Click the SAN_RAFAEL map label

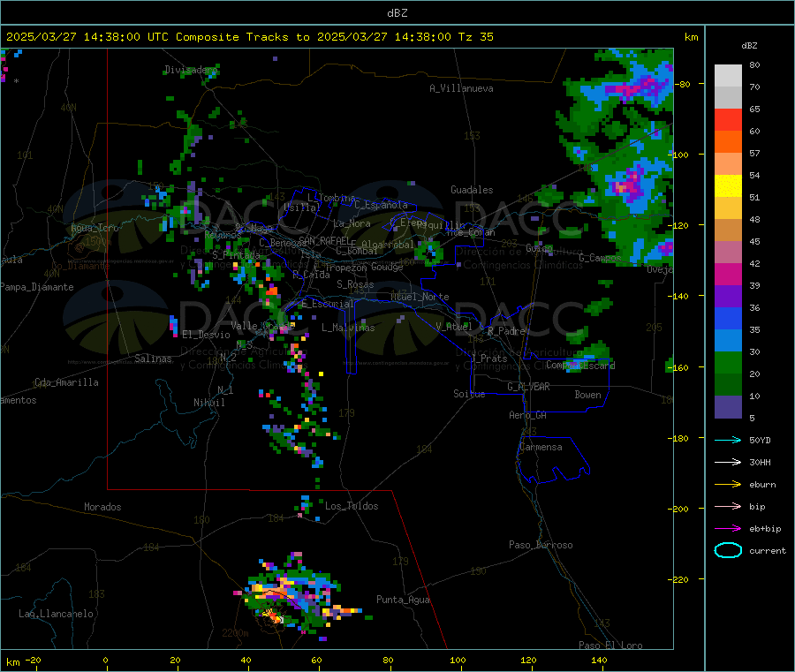(x=324, y=240)
